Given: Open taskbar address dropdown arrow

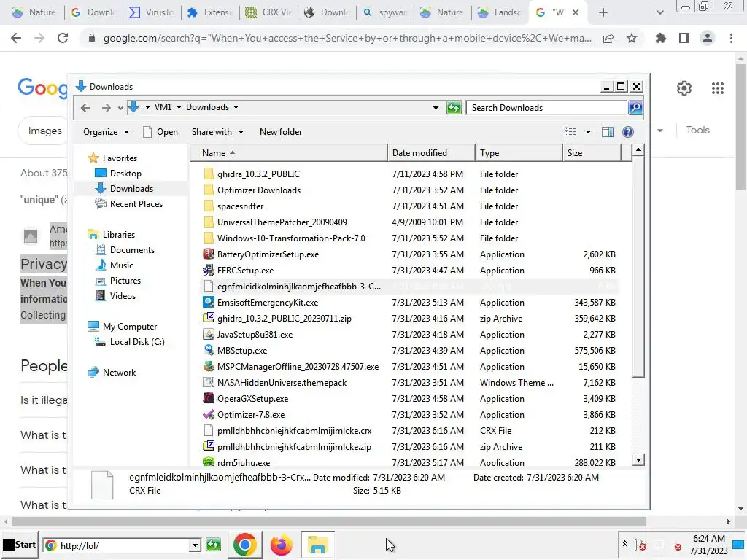Looking at the screenshot, I should tap(194, 545).
